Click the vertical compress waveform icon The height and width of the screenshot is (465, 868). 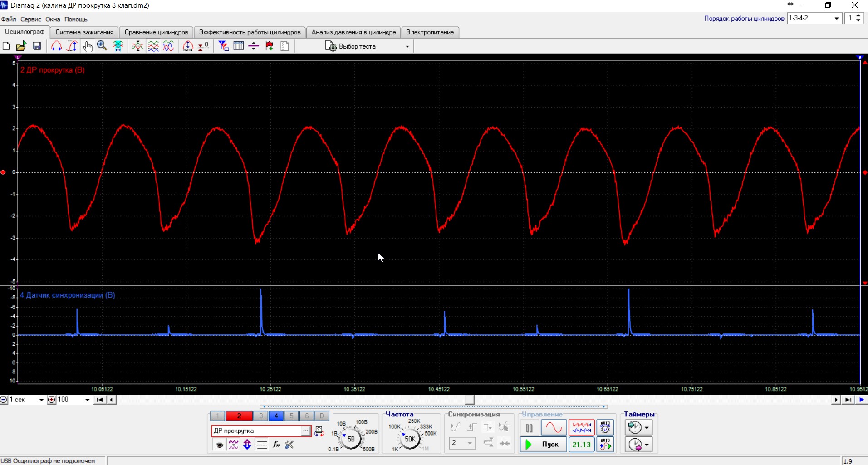[137, 46]
